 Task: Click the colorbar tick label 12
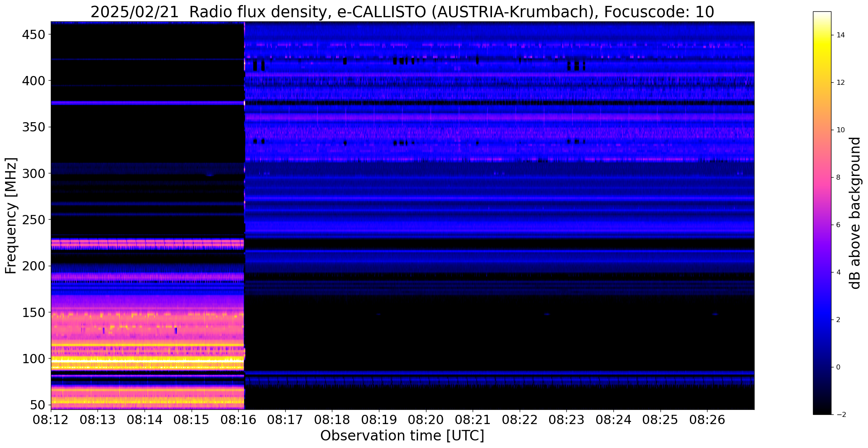841,83
